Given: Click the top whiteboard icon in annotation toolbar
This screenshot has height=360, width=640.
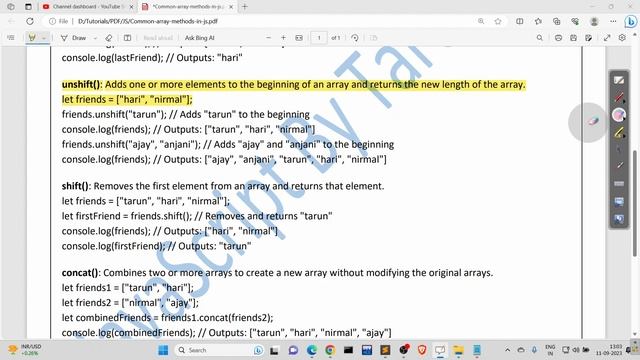Looking at the screenshot, I should [x=619, y=80].
